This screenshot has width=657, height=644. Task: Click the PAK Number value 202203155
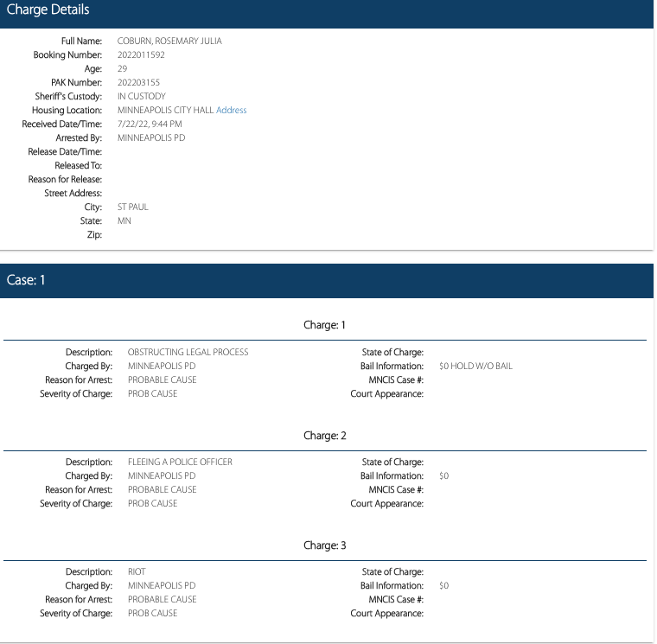[x=138, y=82]
